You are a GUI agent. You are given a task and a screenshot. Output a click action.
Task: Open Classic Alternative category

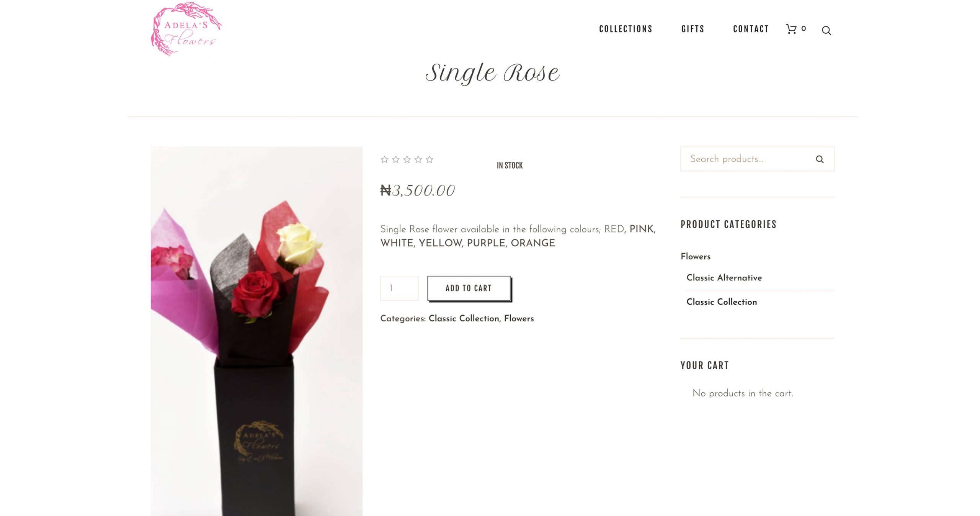pyautogui.click(x=724, y=278)
